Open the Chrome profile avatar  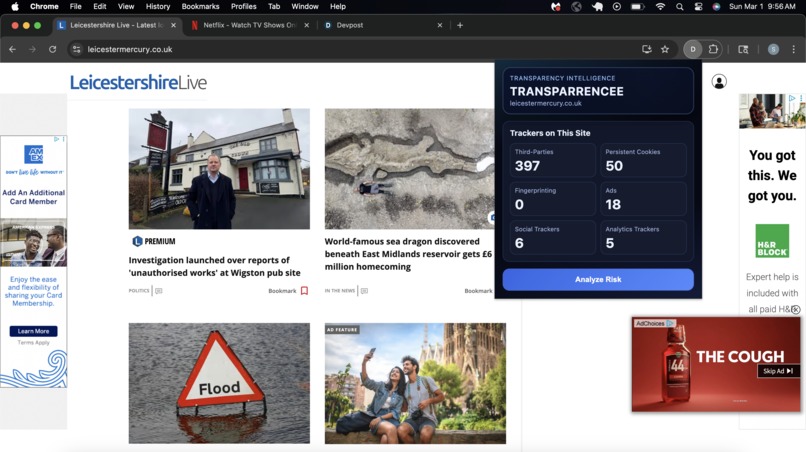(773, 49)
